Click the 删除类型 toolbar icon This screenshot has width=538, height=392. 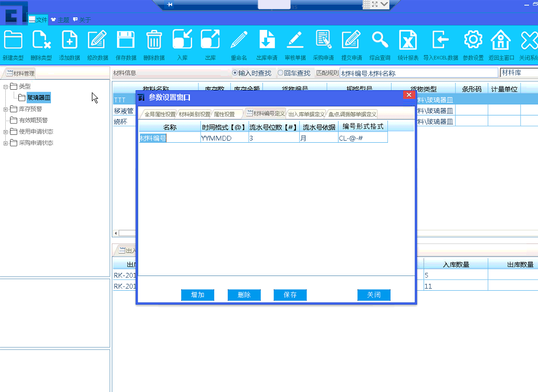(41, 40)
